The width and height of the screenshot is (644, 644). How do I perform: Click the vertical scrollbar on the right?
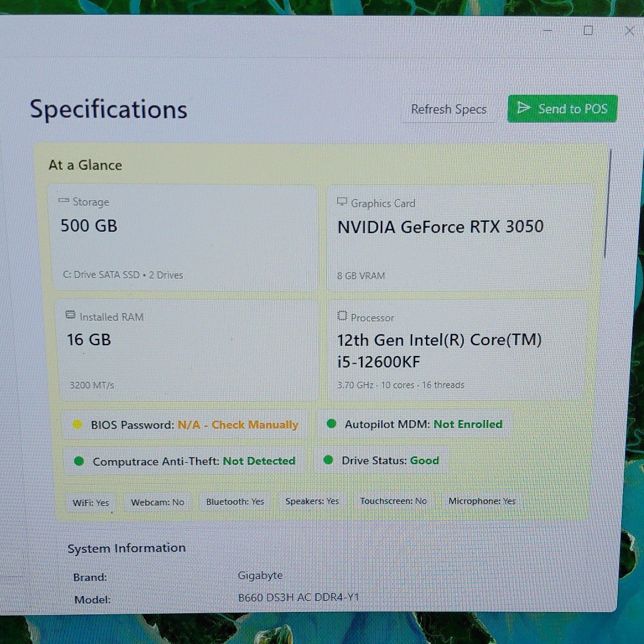[x=607, y=204]
